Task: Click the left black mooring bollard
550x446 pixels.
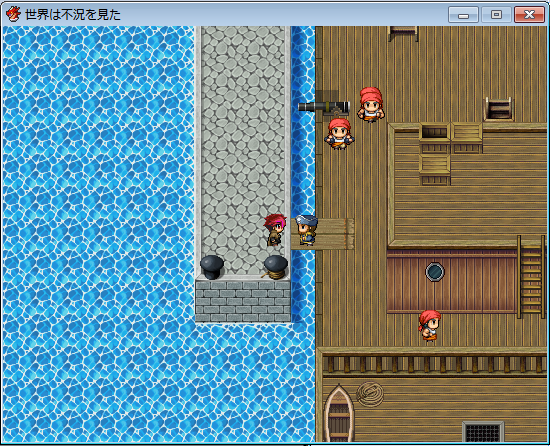Action: [212, 267]
